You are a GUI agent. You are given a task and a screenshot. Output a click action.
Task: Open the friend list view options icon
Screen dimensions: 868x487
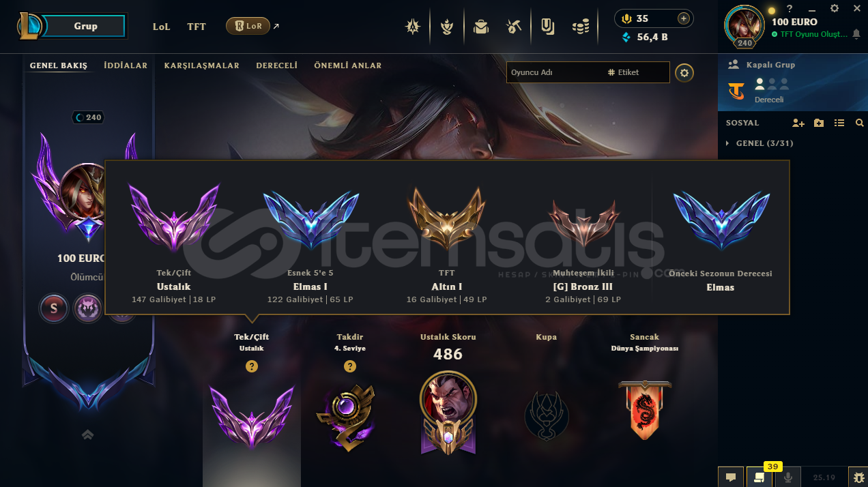point(839,123)
